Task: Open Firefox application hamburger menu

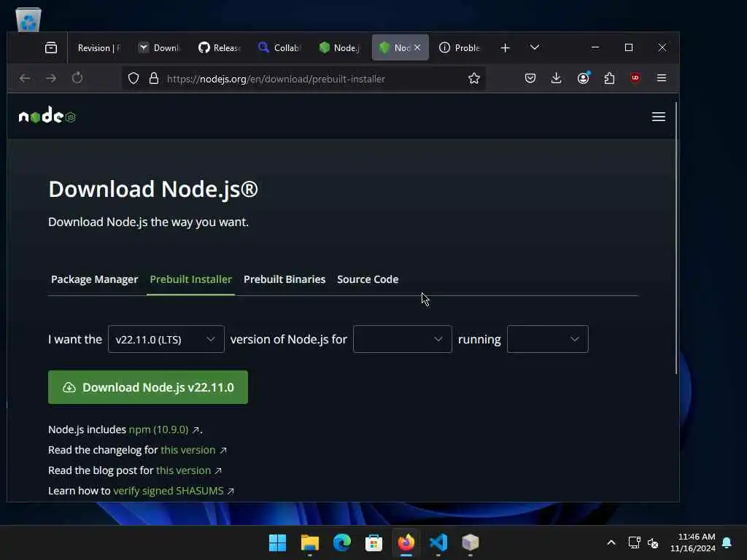Action: click(661, 78)
